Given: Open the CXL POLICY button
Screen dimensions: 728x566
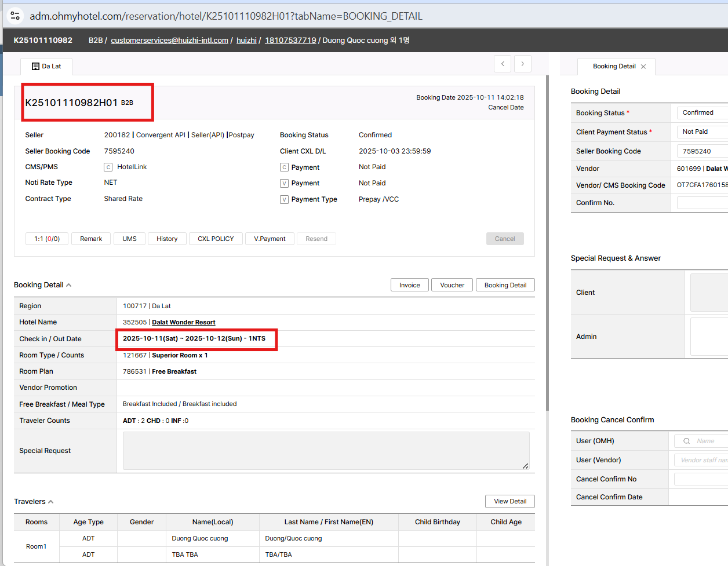Looking at the screenshot, I should pos(216,239).
